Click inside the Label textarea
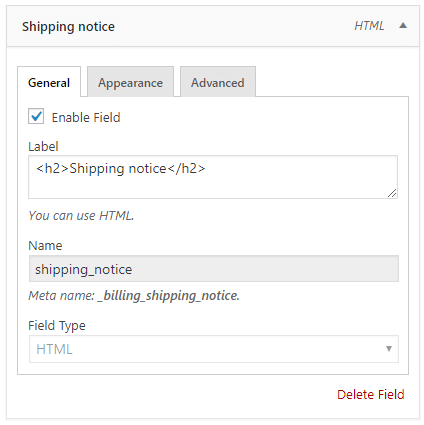The width and height of the screenshot is (424, 425). coord(213,177)
